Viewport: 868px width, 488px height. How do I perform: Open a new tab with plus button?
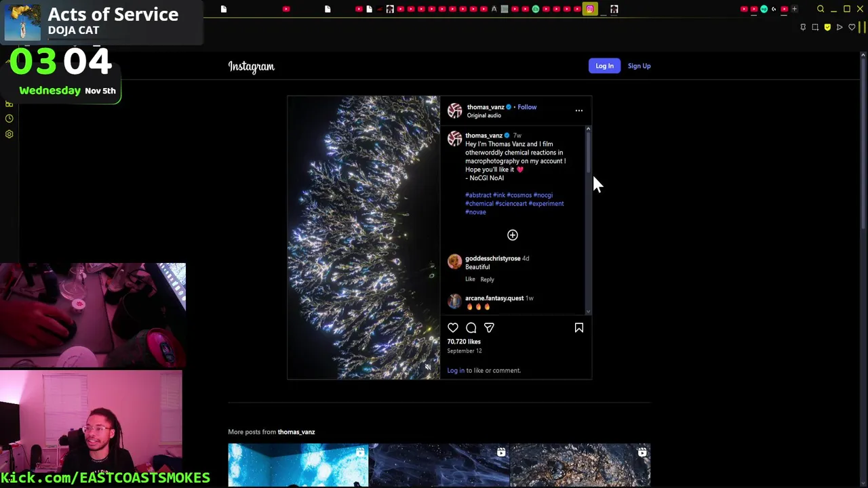[794, 9]
